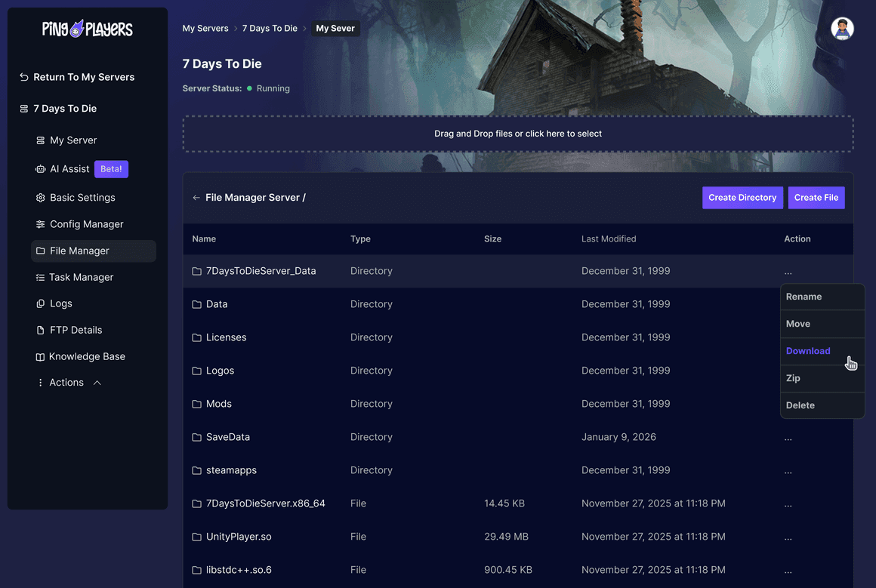876x588 pixels.
Task: Choose Download from the action menu
Action: point(822,351)
